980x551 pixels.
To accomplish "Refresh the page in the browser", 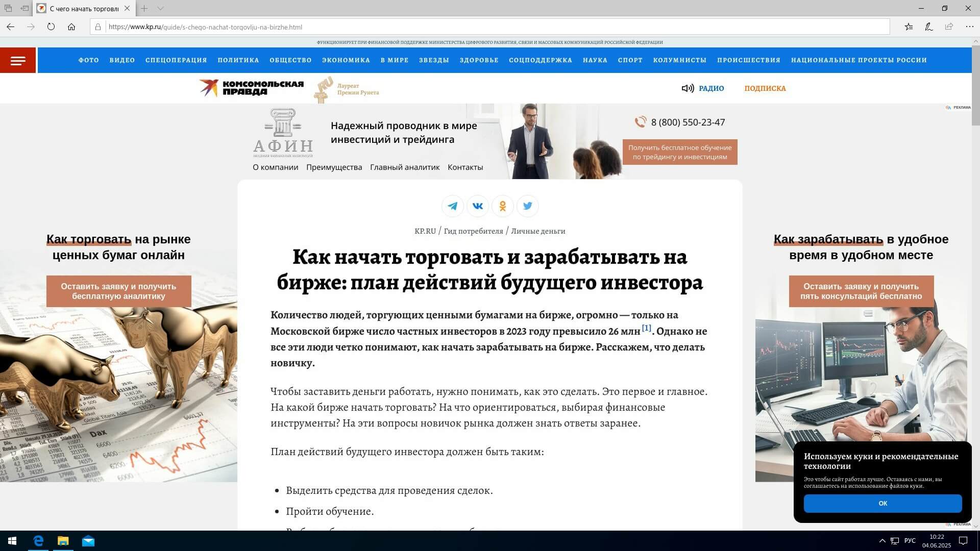I will click(51, 27).
